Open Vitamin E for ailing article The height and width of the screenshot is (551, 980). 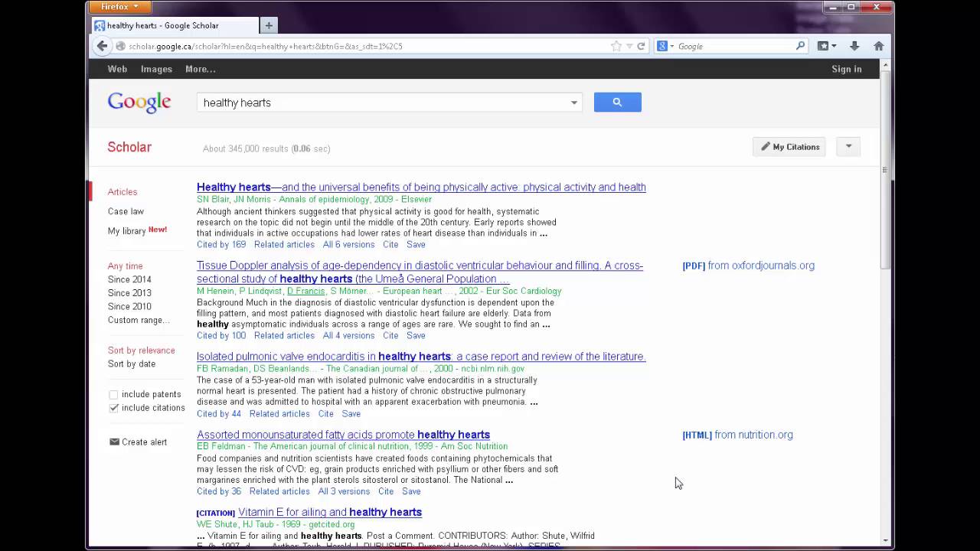pyautogui.click(x=330, y=512)
